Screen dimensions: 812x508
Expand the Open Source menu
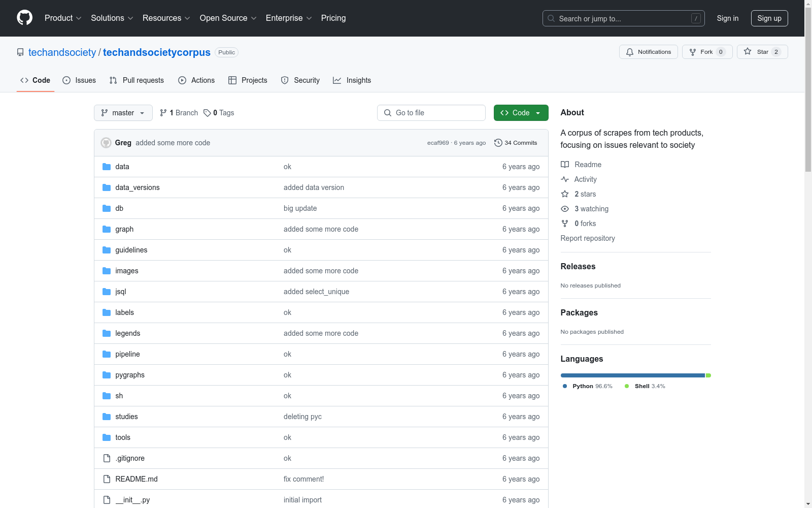click(x=228, y=18)
